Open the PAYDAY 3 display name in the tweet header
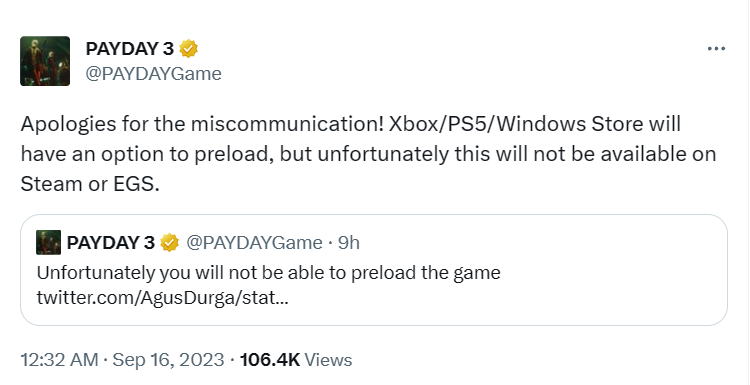Screen dimensions: 750x385 coord(130,49)
